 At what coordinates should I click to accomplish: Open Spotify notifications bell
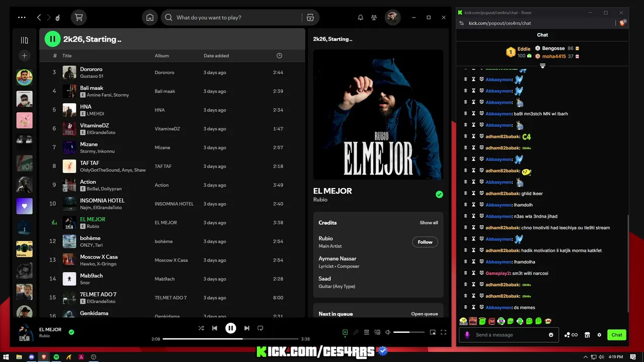[x=360, y=17]
